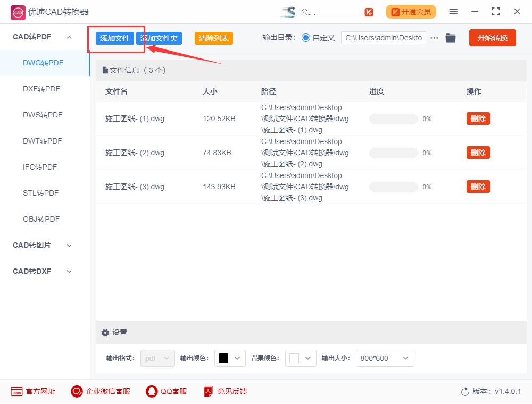Expand the 输出大小 size dropdown
The height and width of the screenshot is (404, 532).
tap(385, 358)
